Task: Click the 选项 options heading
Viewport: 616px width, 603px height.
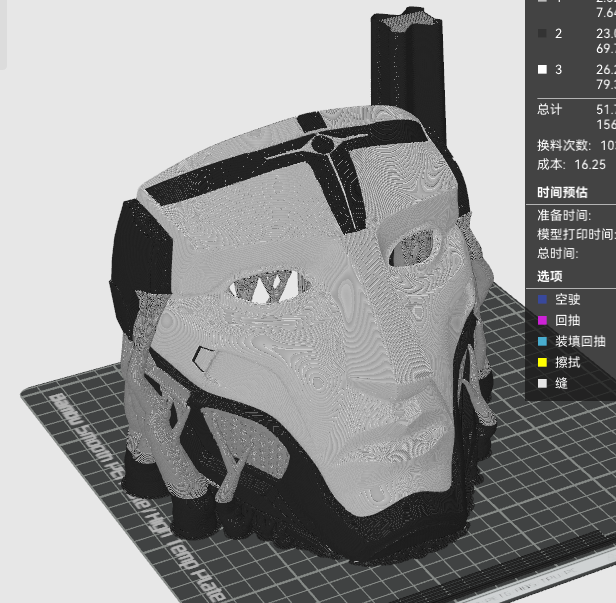Action: click(x=550, y=276)
